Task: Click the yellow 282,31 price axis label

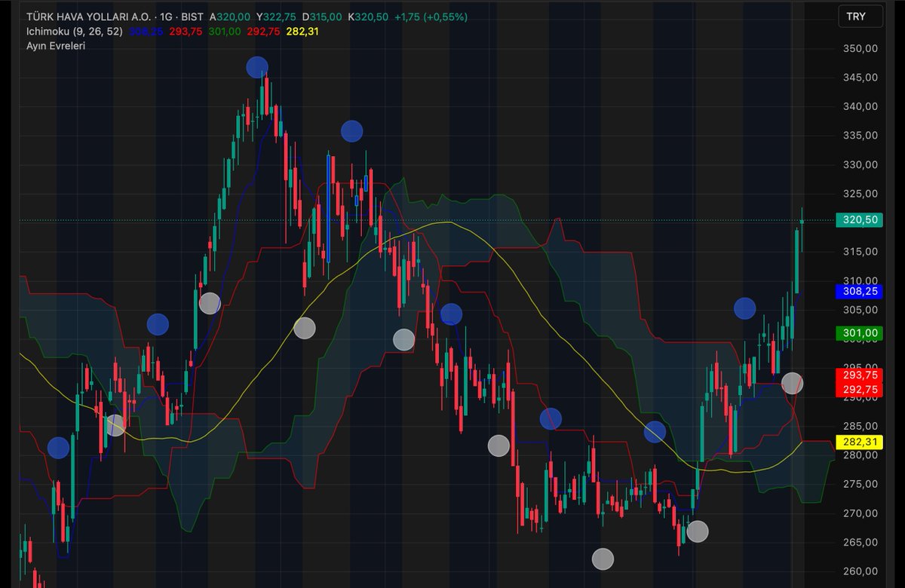Action: 861,442
